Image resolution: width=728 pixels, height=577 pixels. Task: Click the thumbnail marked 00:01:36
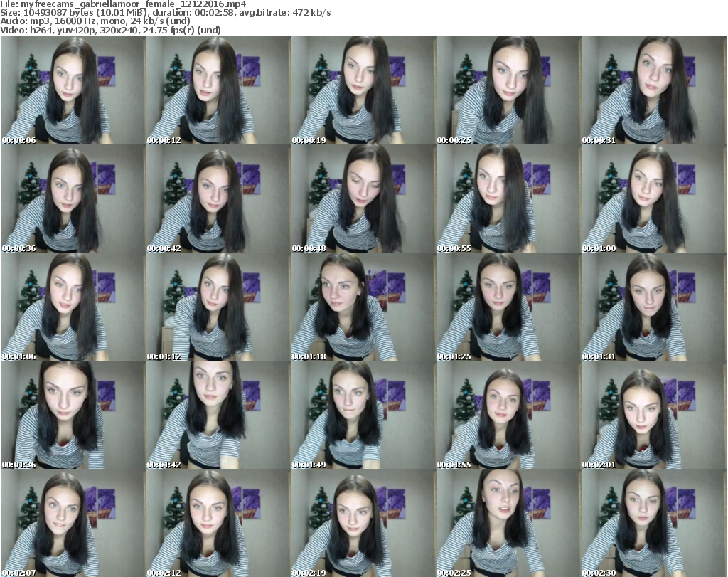point(73,415)
